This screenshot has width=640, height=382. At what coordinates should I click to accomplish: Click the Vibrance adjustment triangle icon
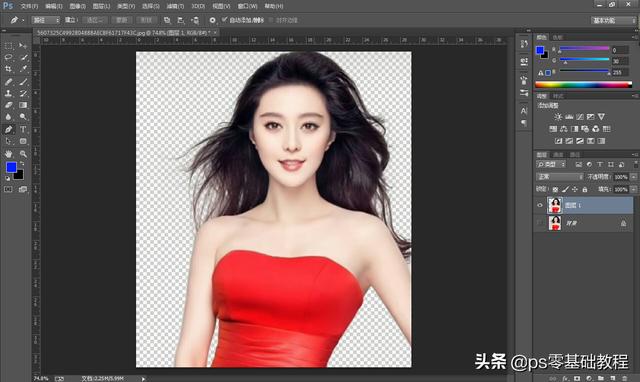(601, 117)
